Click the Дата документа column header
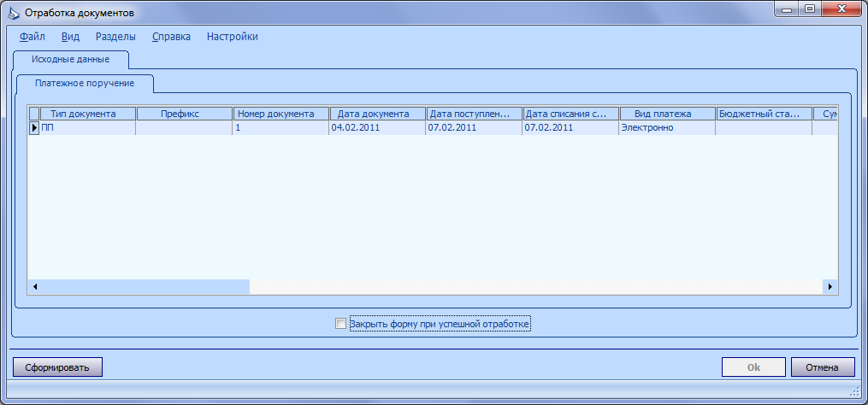Viewport: 868px width, 405px height. tap(377, 114)
